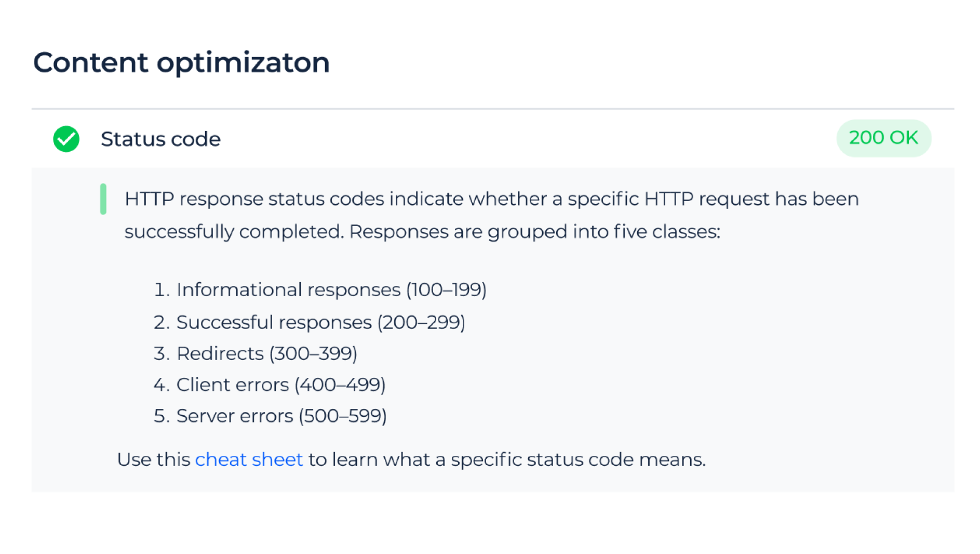
Task: Collapse the Status code row
Action: pos(492,139)
